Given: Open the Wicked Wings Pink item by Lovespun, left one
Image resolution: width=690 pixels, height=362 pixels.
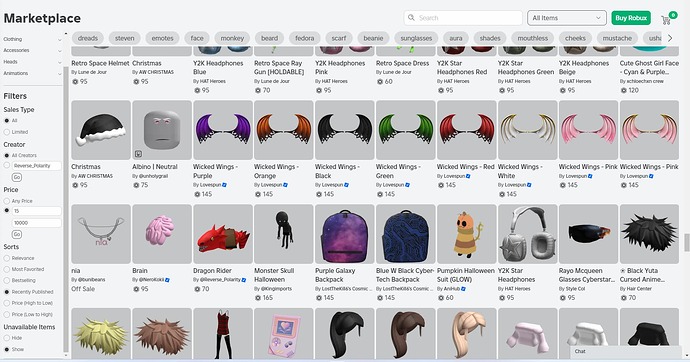Looking at the screenshot, I should coord(588,130).
